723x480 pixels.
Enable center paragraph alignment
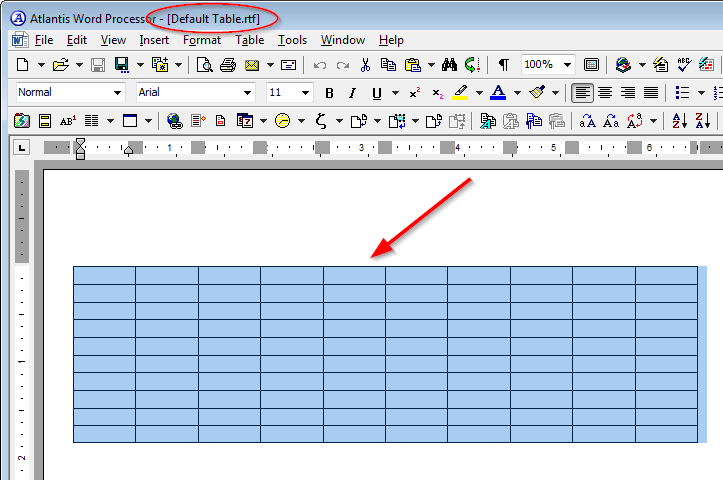pyautogui.click(x=605, y=93)
